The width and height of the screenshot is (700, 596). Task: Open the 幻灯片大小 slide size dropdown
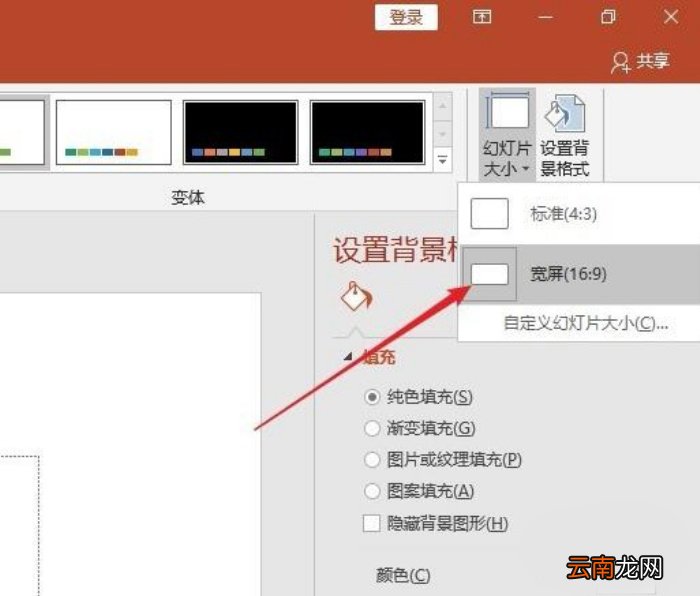507,135
